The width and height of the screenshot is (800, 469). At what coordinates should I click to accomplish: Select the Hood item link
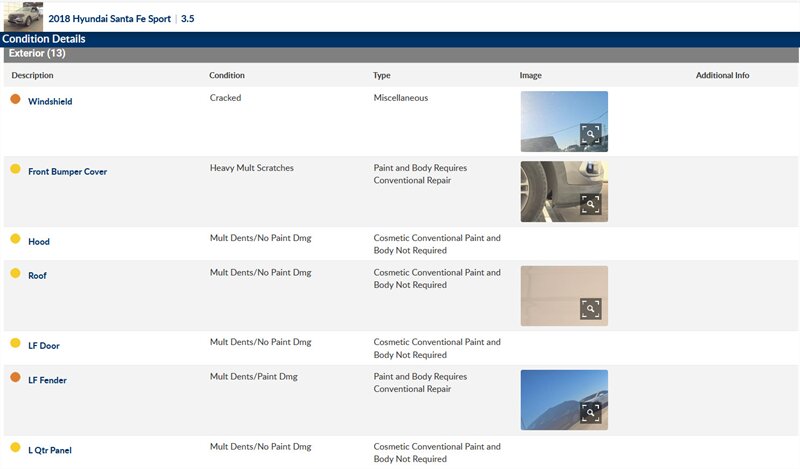38,242
